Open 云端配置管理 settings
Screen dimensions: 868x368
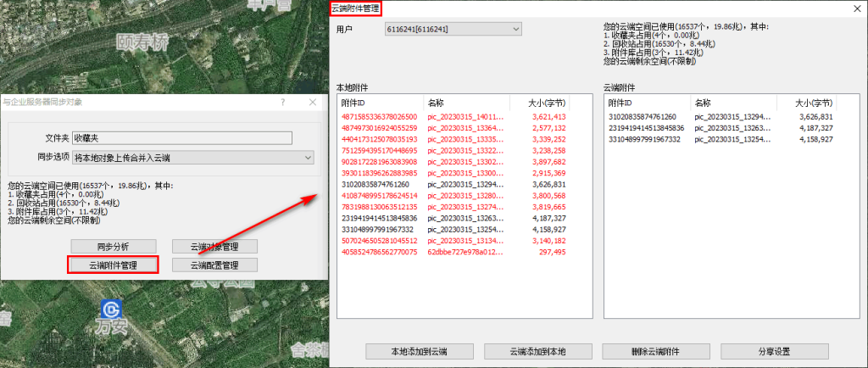pyautogui.click(x=214, y=265)
